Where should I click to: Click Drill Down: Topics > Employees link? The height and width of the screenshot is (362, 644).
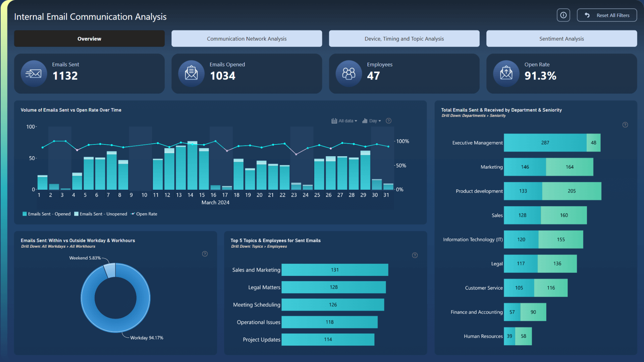[x=259, y=246]
